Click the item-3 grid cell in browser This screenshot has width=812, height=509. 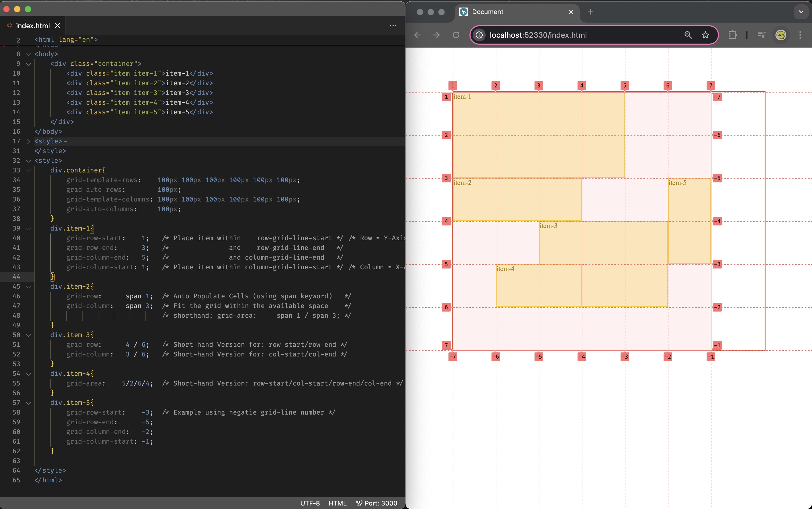(x=603, y=264)
